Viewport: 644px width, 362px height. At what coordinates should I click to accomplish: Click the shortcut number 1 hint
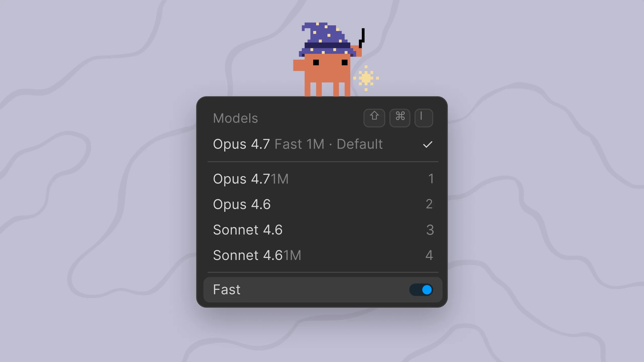tap(431, 179)
